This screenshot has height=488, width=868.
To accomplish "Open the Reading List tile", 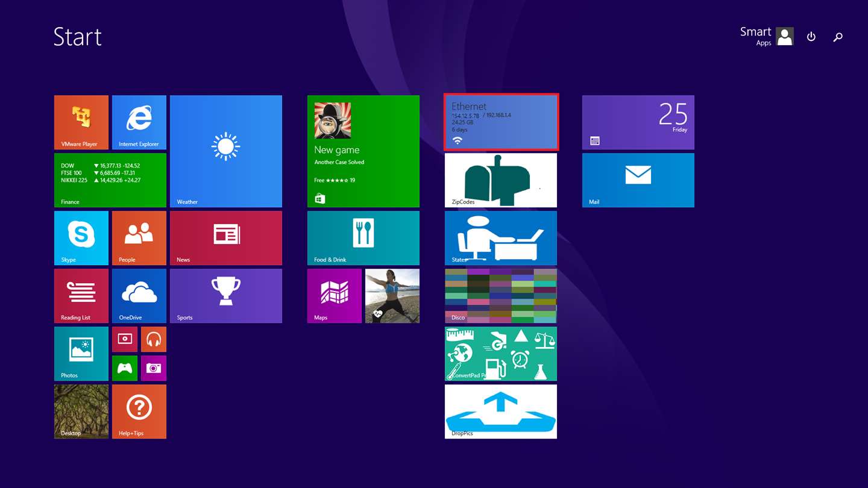I will [x=81, y=296].
